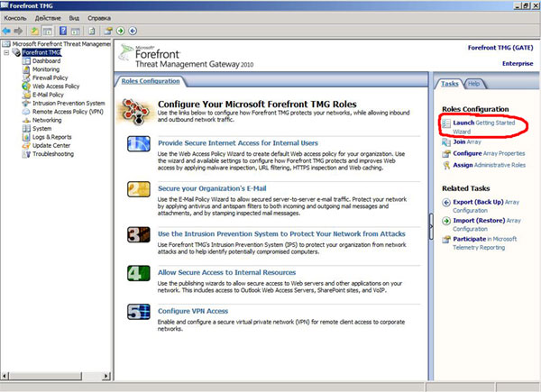
Task: Open the Справка menu
Action: click(100, 17)
